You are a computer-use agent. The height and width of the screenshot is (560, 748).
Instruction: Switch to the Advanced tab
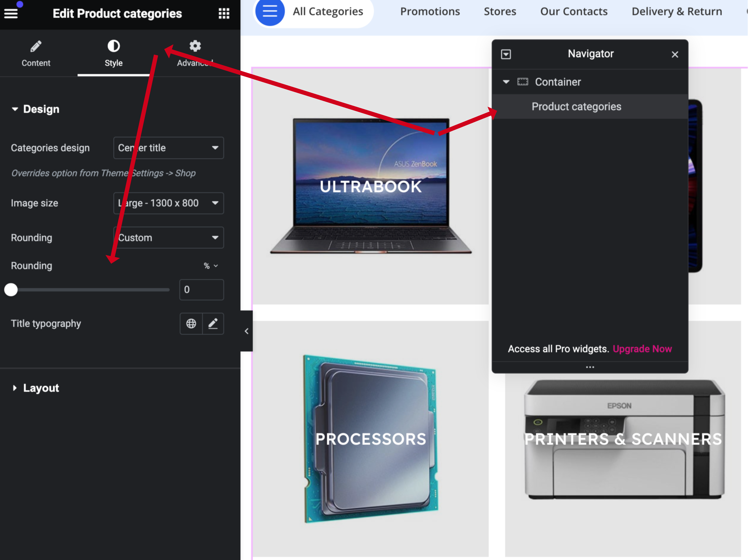(195, 54)
